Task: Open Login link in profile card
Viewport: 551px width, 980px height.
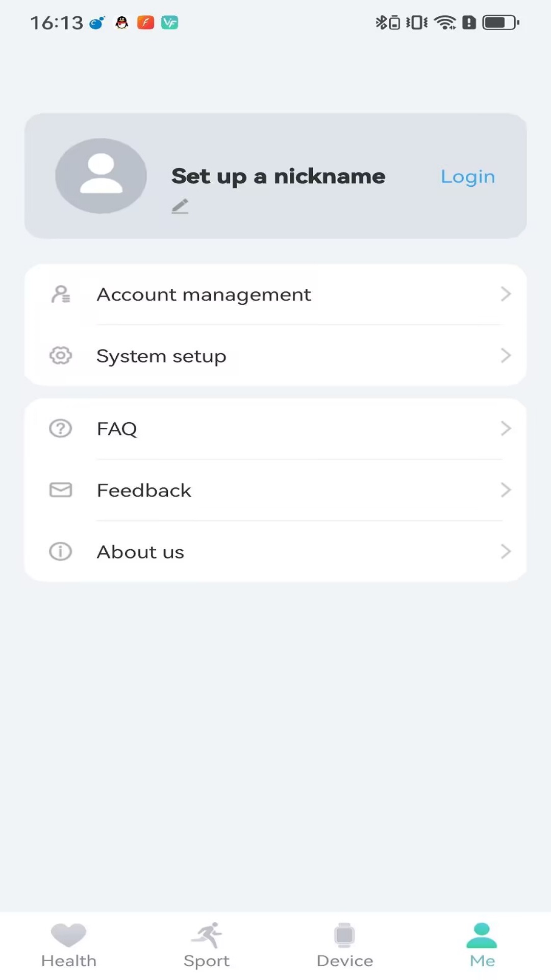Action: (x=468, y=177)
